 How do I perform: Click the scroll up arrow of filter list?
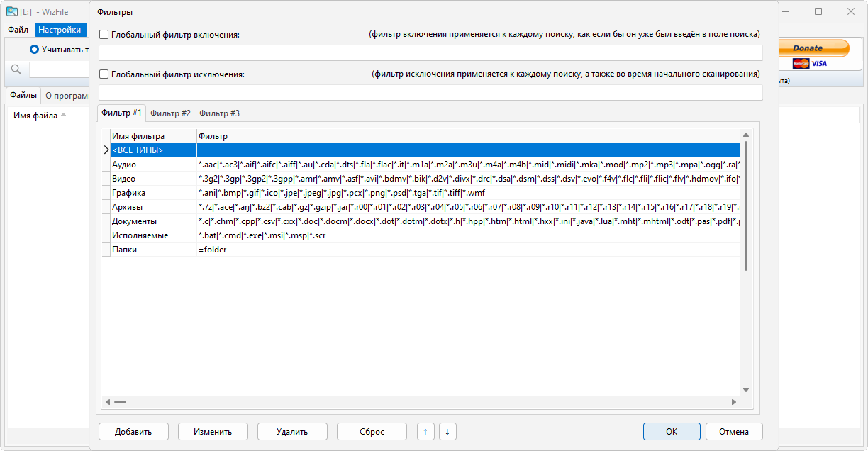[x=745, y=134]
